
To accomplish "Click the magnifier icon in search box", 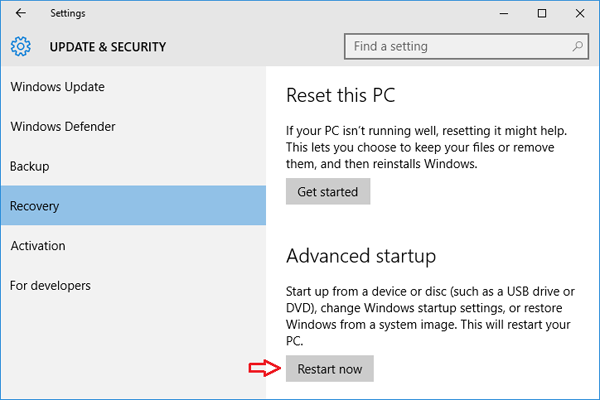I will [x=578, y=46].
